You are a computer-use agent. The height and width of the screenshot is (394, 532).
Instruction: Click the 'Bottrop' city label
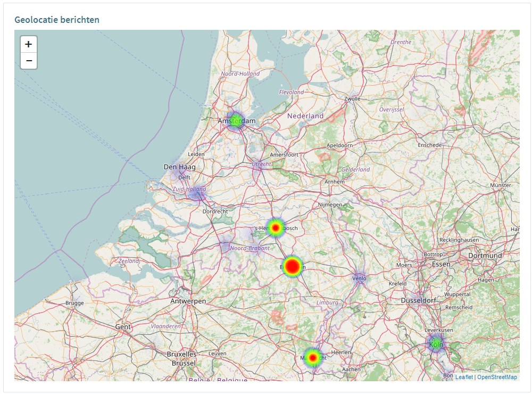tap(433, 254)
